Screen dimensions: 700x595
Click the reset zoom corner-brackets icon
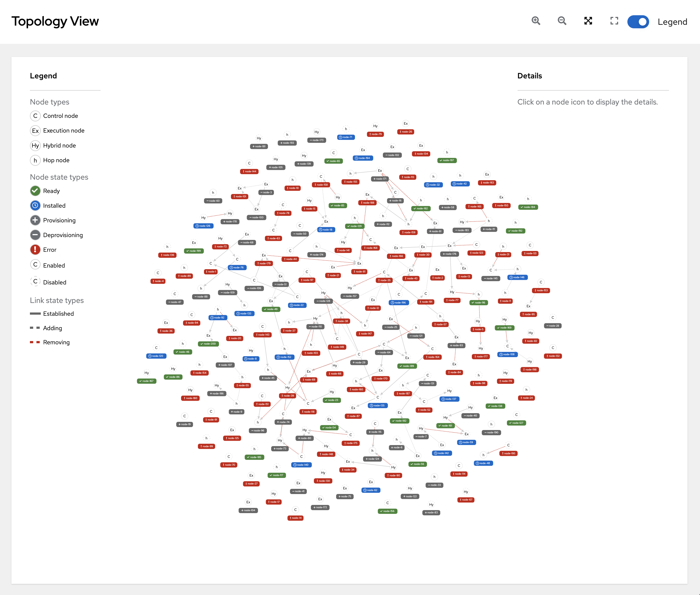(614, 21)
